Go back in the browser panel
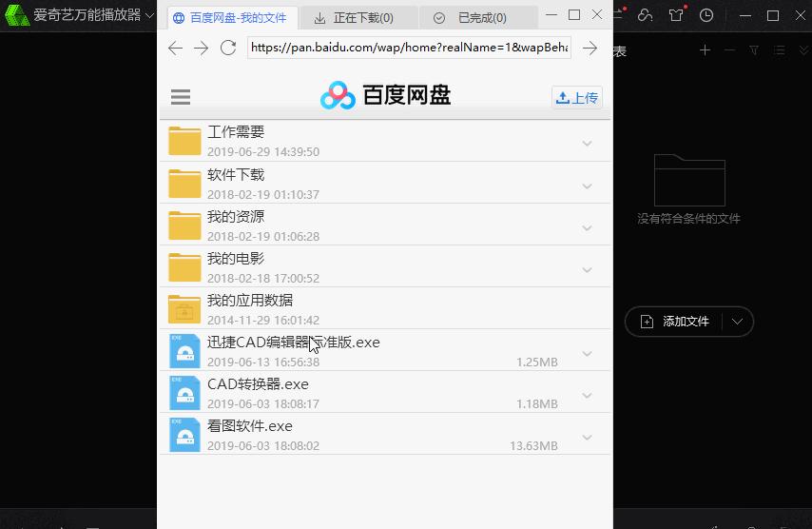 tap(176, 49)
